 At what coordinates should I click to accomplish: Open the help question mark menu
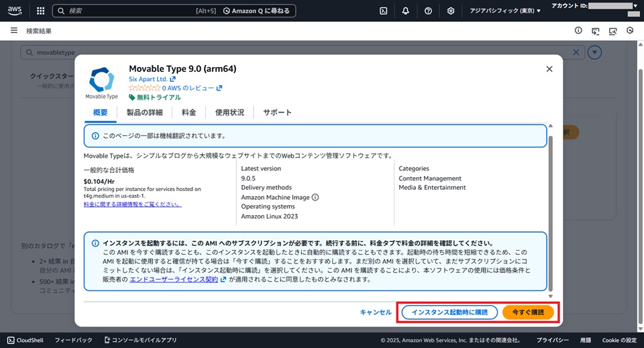pyautogui.click(x=428, y=11)
